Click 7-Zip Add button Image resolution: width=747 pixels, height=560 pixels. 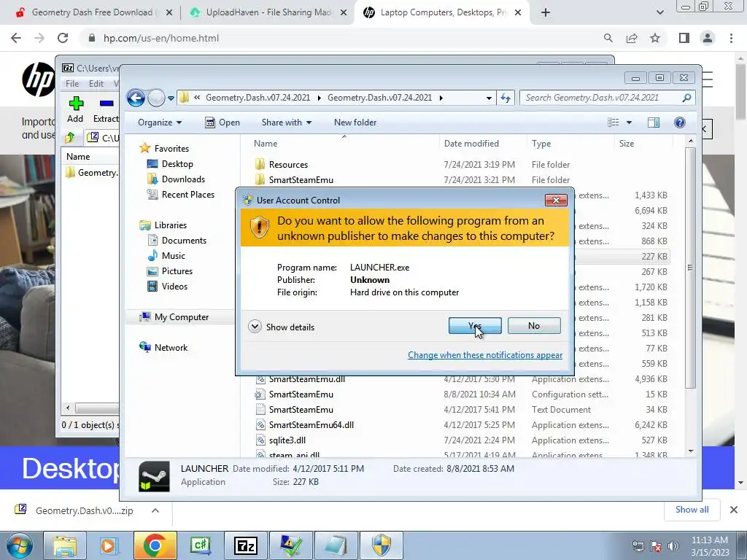click(x=75, y=110)
